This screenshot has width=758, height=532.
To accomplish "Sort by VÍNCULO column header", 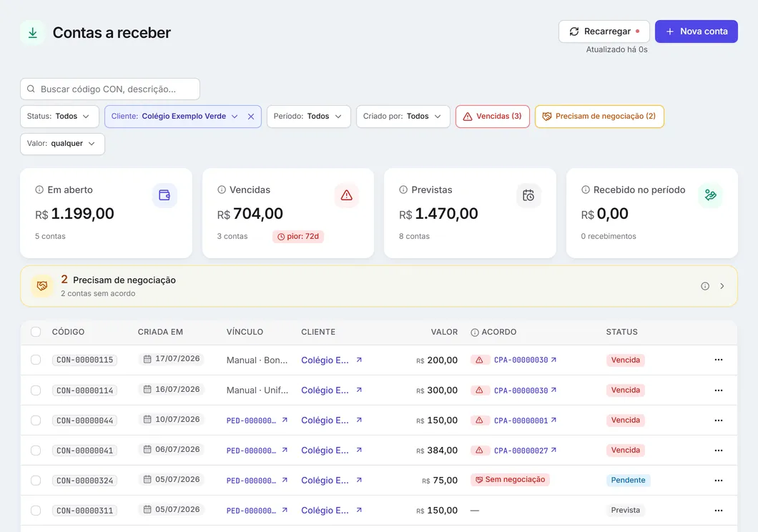I will (245, 332).
